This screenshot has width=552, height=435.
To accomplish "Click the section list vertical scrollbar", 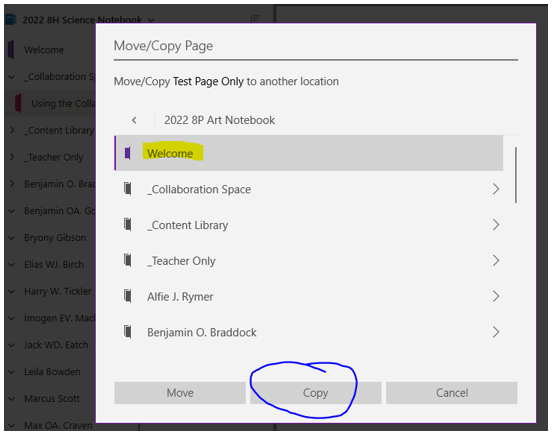I will (x=516, y=175).
